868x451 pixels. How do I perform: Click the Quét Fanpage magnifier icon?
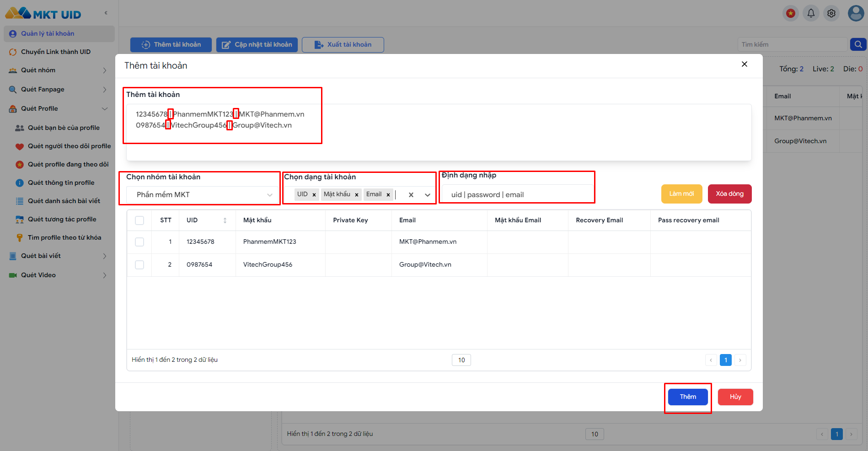(13, 89)
